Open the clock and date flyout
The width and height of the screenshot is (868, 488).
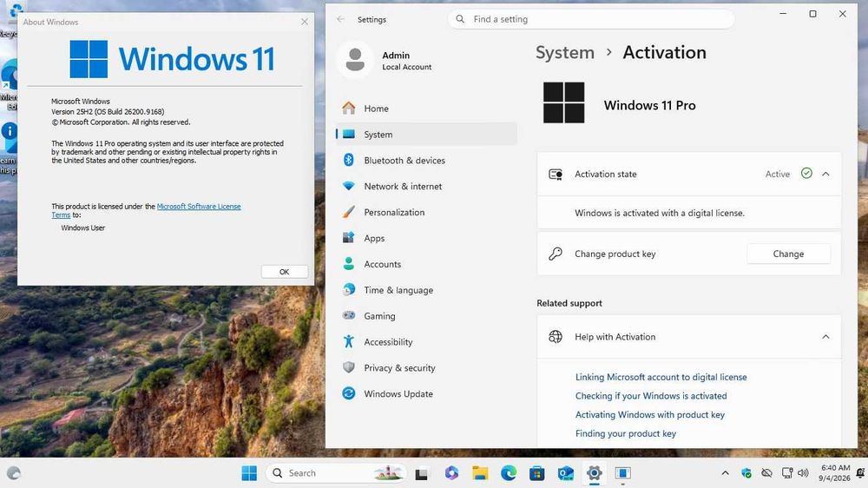(835, 473)
